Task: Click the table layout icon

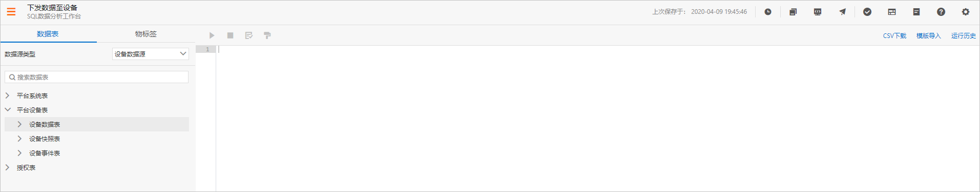Action: tap(892, 12)
